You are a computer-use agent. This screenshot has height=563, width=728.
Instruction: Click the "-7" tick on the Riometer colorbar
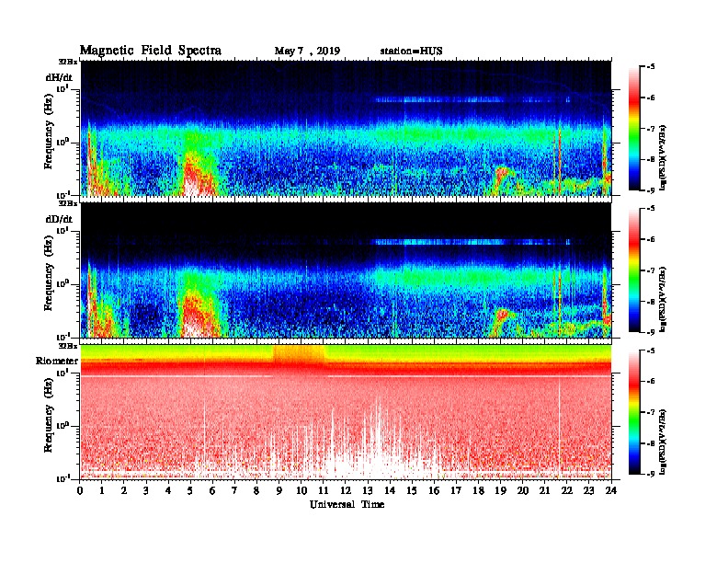651,412
